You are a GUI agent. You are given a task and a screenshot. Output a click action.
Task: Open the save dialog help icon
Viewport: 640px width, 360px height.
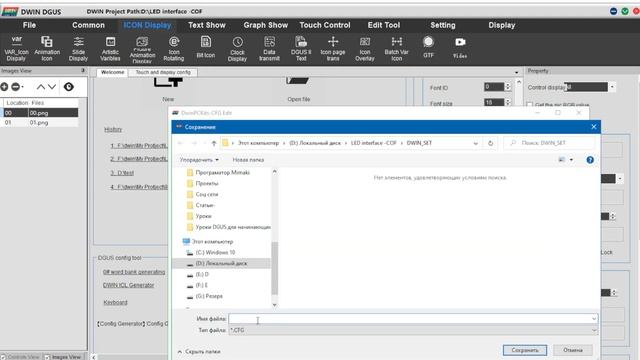(590, 160)
